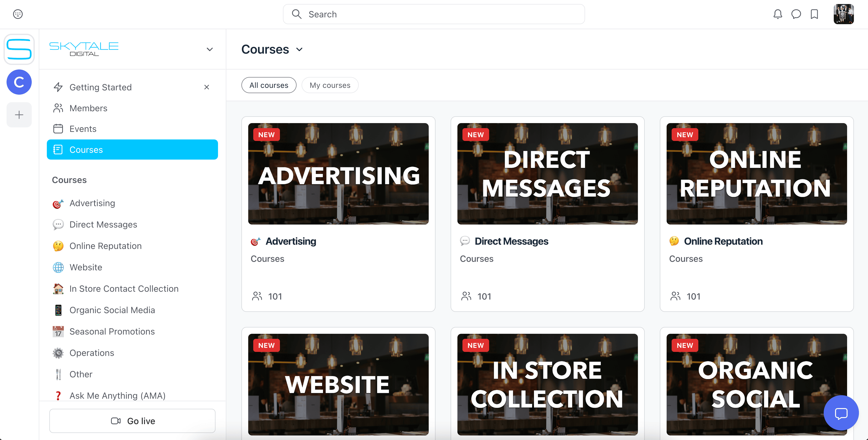This screenshot has height=440, width=868.
Task: Open the floating chat support button
Action: click(x=841, y=413)
